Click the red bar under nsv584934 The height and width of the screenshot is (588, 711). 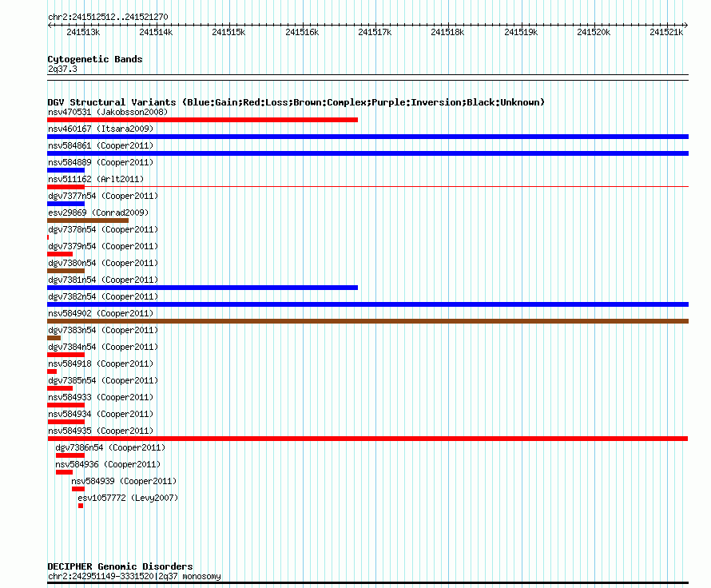click(66, 422)
